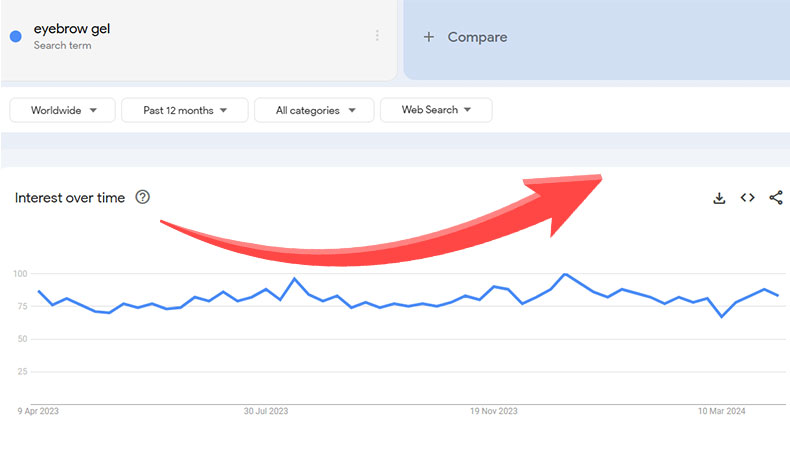Click the 9 Apr 2023 date label

point(39,411)
